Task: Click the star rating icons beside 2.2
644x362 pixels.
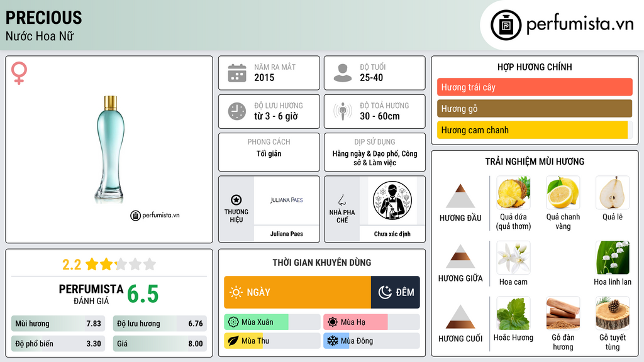Action: point(121,264)
